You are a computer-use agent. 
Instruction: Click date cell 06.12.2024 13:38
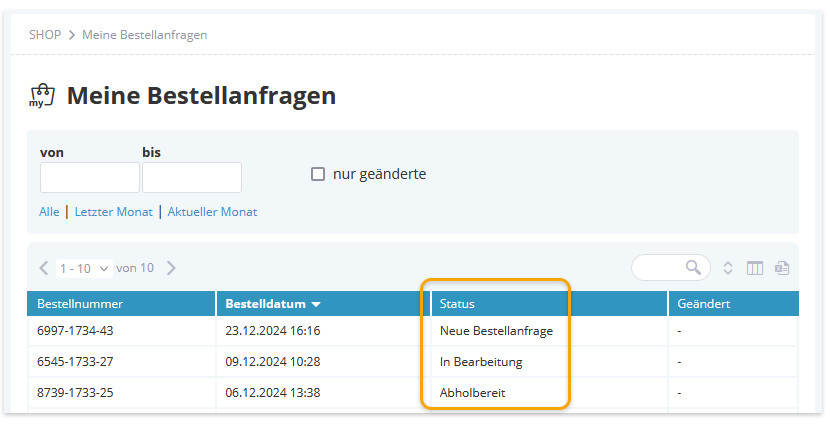pyautogui.click(x=273, y=393)
